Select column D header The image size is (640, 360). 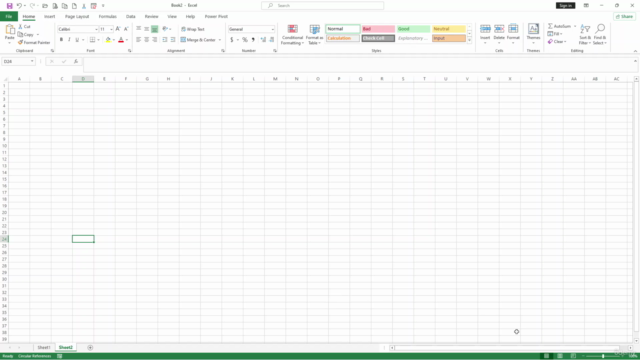83,79
